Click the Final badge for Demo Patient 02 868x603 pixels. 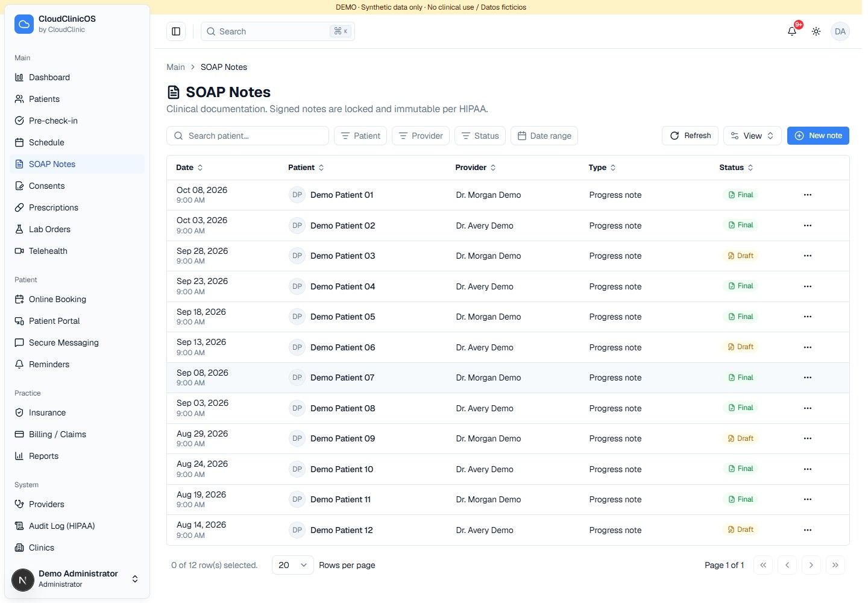[741, 225]
